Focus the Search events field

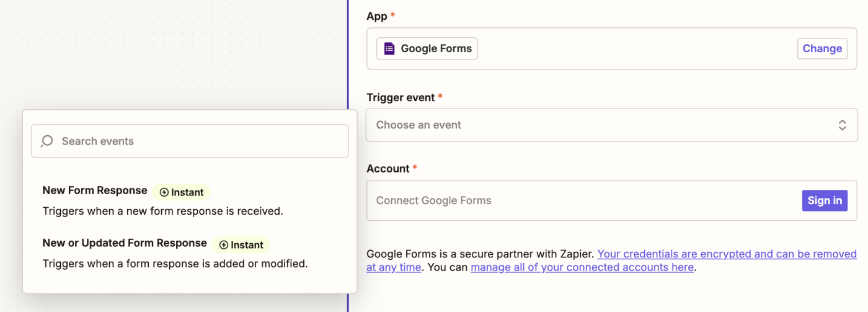(198, 141)
